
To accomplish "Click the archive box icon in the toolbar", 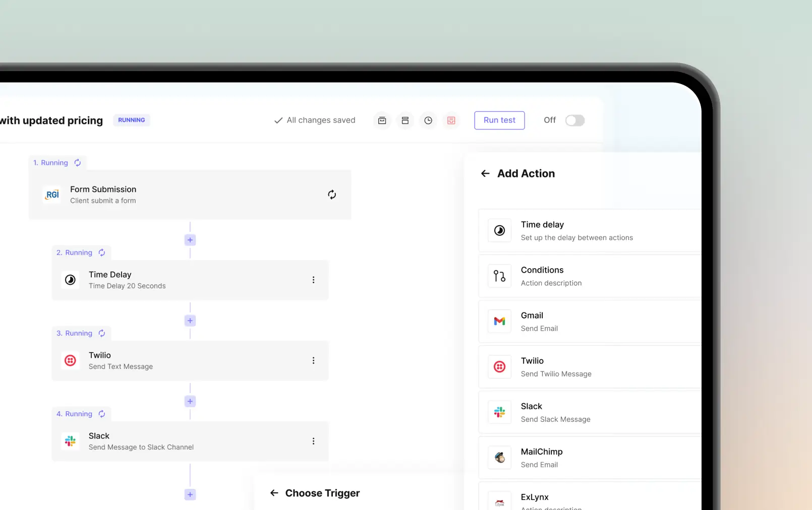I will (x=382, y=120).
